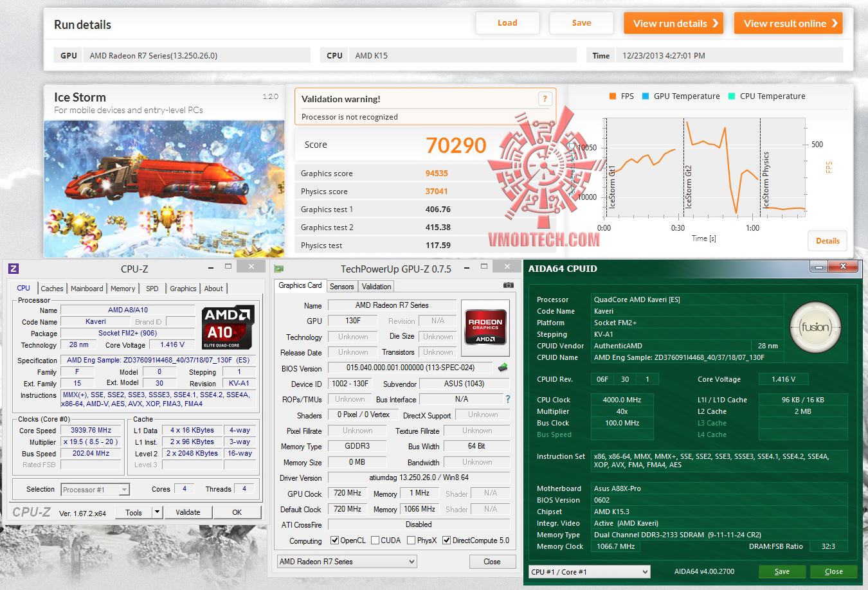The height and width of the screenshot is (590, 868).
Task: Minimize the CPU-Z window
Action: [211, 267]
